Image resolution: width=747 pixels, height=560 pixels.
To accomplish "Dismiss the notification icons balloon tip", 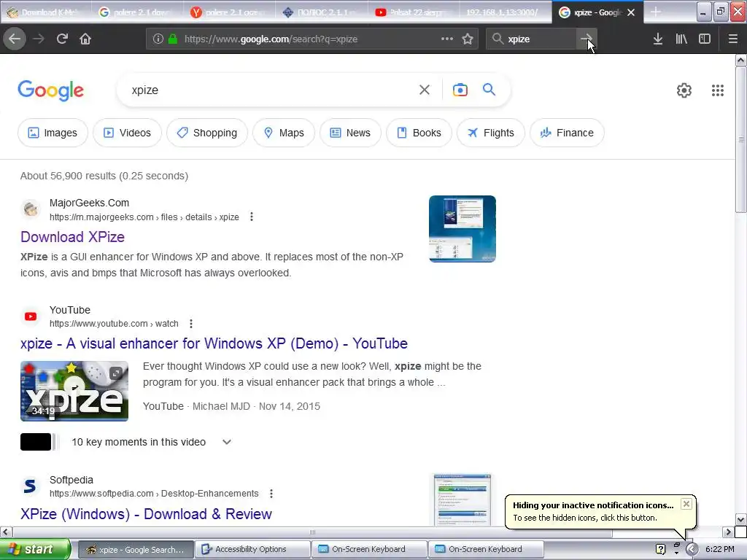I will click(686, 504).
